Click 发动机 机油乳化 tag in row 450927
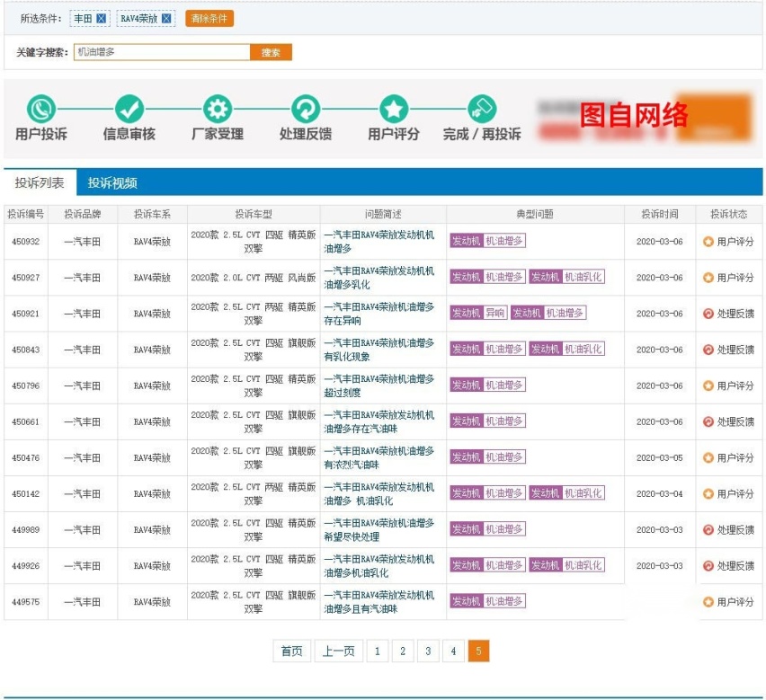 [x=566, y=277]
